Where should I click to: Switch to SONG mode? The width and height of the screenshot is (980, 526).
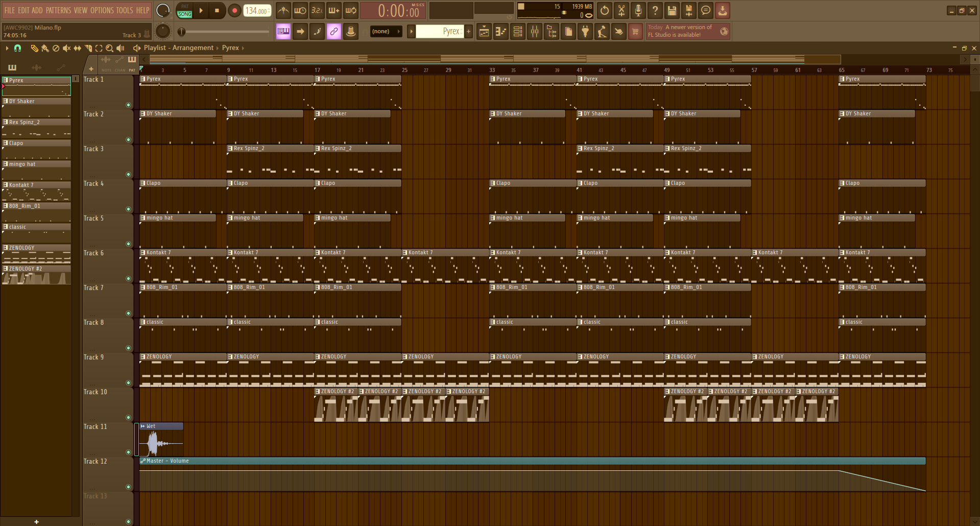pyautogui.click(x=185, y=14)
